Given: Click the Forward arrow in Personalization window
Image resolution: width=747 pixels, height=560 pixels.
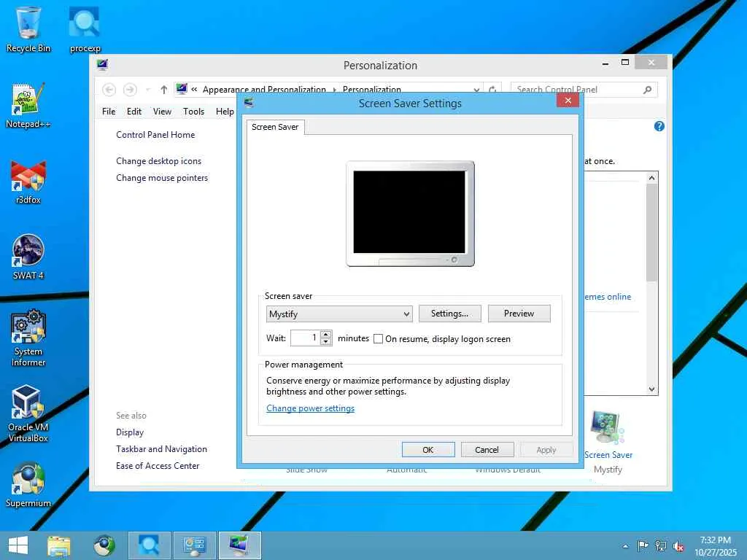Looking at the screenshot, I should point(130,90).
